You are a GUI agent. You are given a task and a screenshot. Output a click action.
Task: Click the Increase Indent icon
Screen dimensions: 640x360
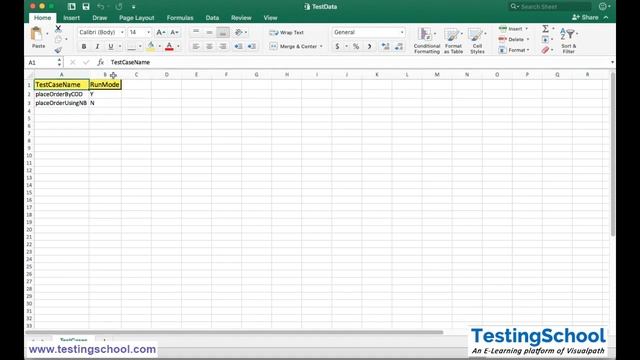click(252, 47)
